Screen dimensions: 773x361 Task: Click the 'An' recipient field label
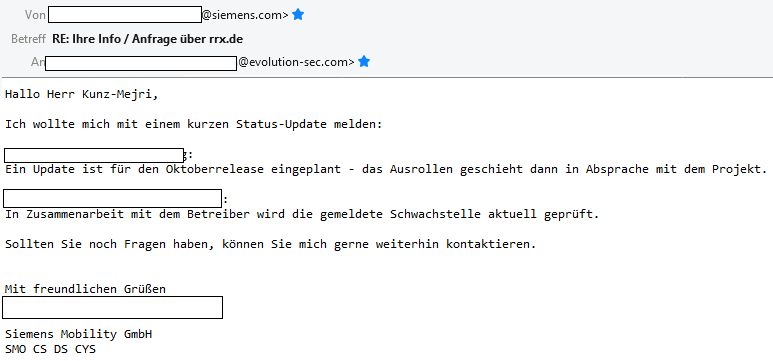(38, 62)
